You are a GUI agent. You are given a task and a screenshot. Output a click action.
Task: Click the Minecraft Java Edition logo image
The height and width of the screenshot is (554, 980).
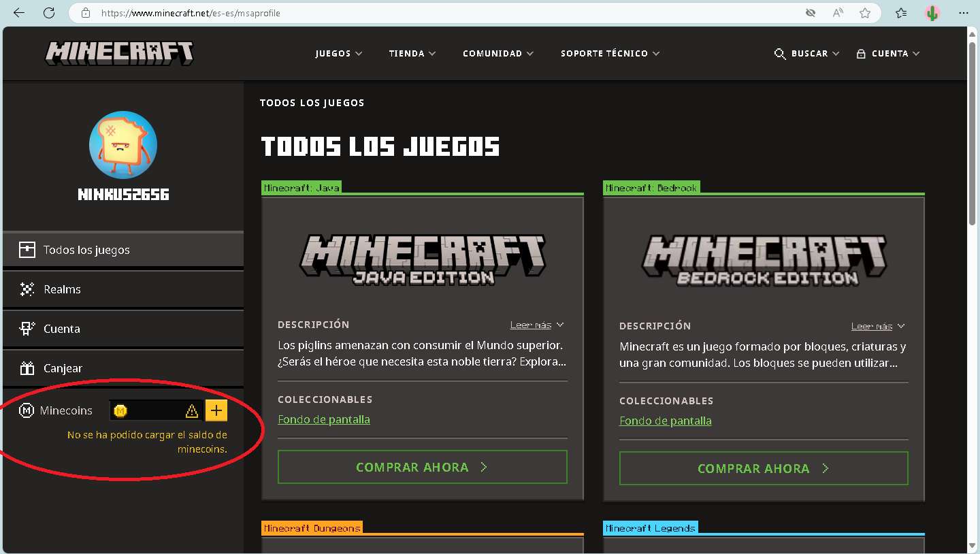423,259
